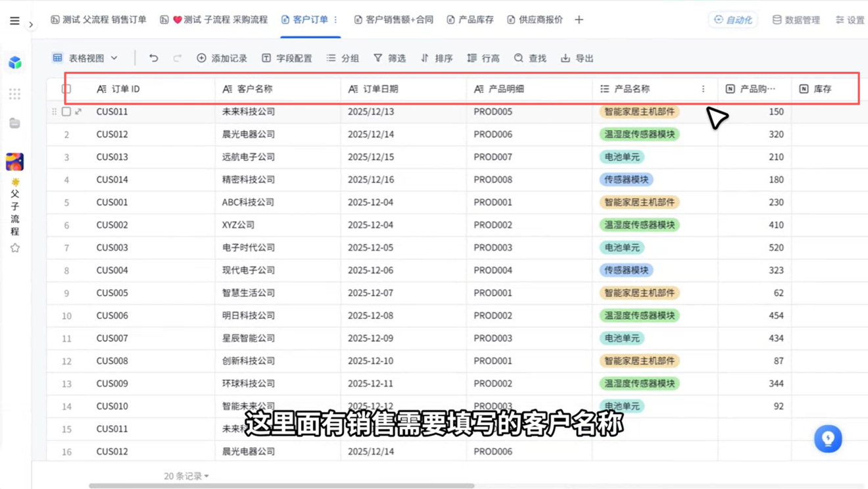This screenshot has width=868, height=489.
Task: Open the folder icon in sidebar
Action: click(14, 123)
